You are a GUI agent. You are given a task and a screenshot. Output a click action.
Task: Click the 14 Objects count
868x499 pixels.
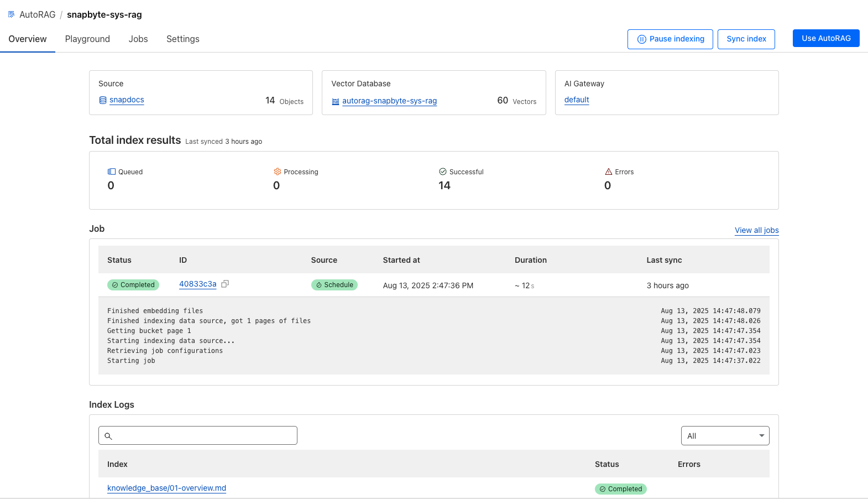coord(284,101)
